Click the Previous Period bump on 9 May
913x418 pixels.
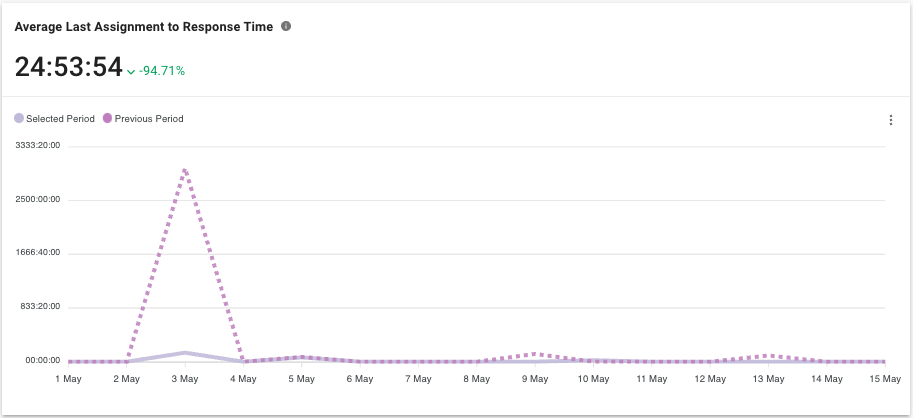[x=536, y=354]
